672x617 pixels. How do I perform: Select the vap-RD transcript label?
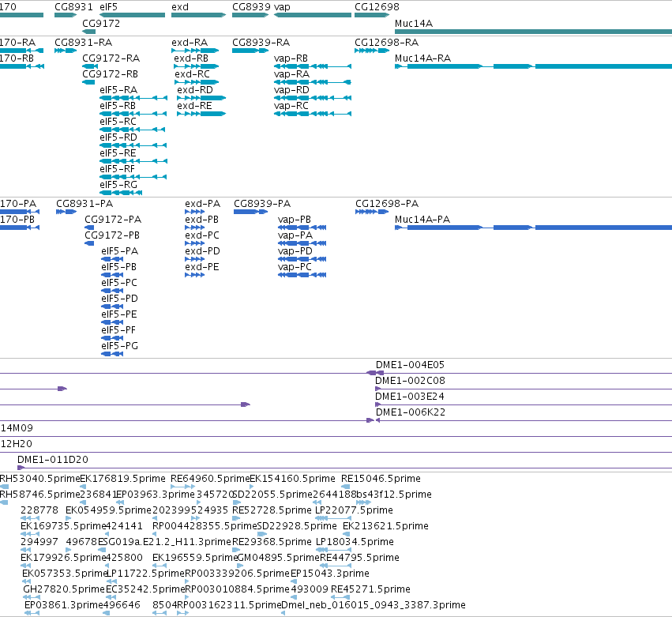[x=291, y=90]
